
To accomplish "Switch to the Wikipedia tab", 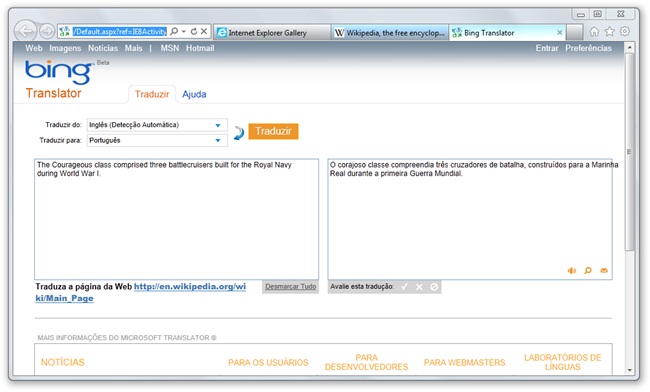I will coord(390,33).
